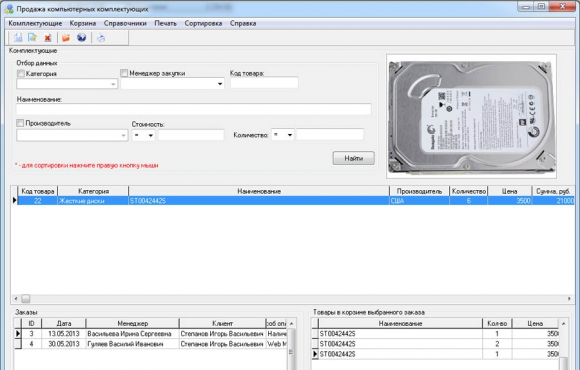Viewport: 580px width, 370px height.
Task: Click the Код товара input field
Action: [264, 83]
